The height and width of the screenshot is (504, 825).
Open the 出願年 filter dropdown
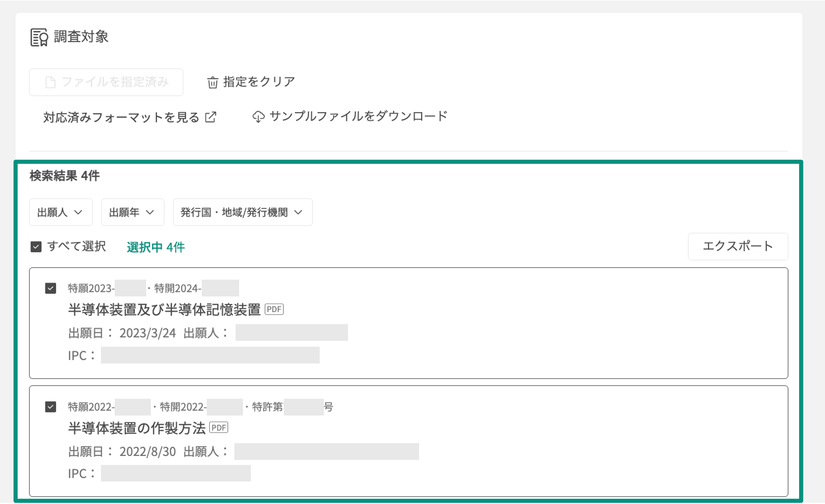coord(133,212)
